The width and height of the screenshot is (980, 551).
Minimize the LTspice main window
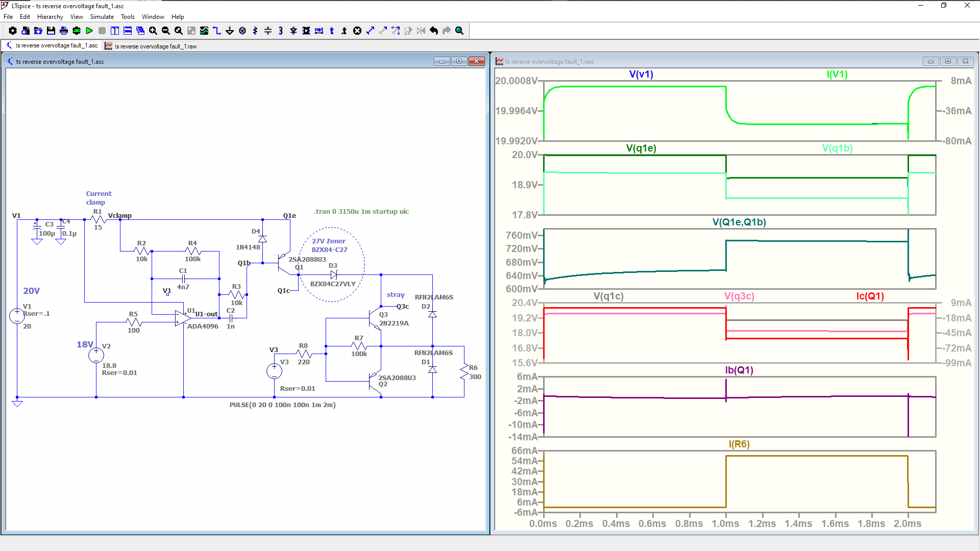[x=921, y=6]
